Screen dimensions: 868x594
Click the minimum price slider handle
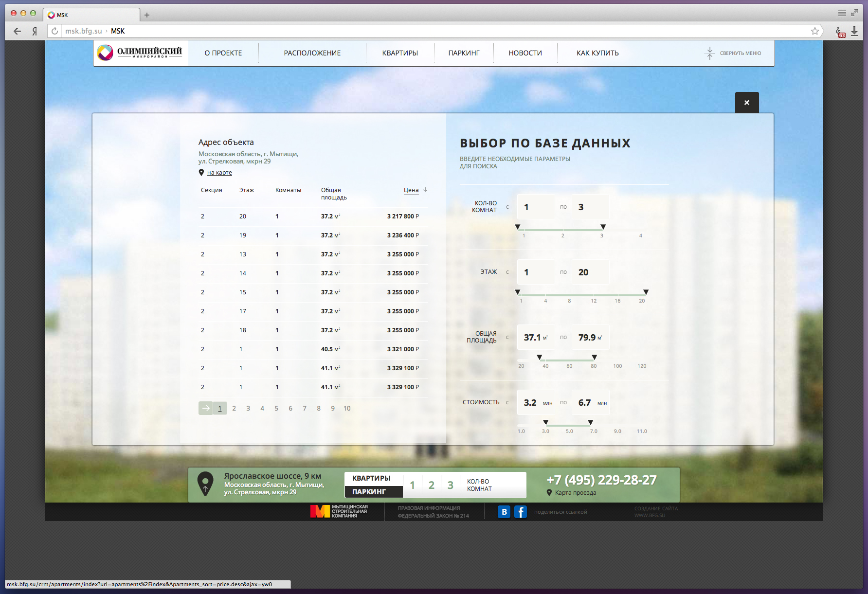pyautogui.click(x=546, y=423)
